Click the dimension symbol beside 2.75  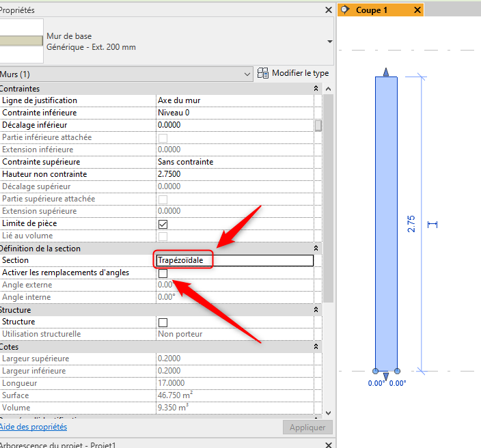point(432,224)
